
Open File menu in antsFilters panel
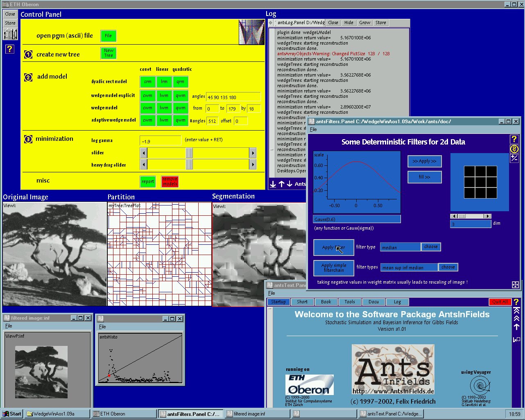[x=313, y=129]
